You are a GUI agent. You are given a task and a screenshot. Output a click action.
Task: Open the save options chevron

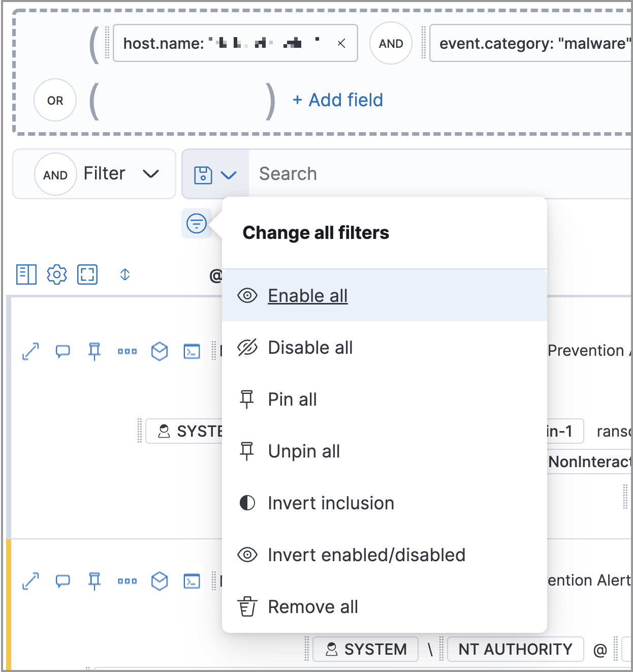tap(228, 175)
